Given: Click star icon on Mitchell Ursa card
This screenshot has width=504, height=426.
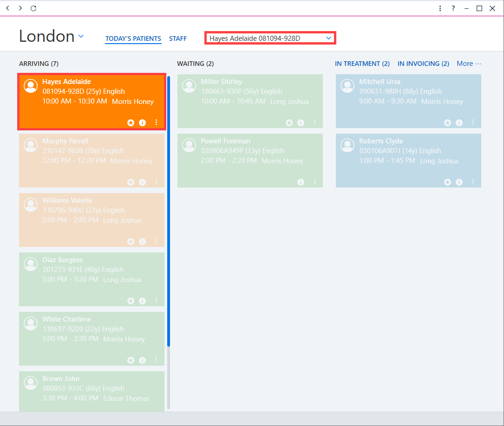Looking at the screenshot, I should coord(447,123).
